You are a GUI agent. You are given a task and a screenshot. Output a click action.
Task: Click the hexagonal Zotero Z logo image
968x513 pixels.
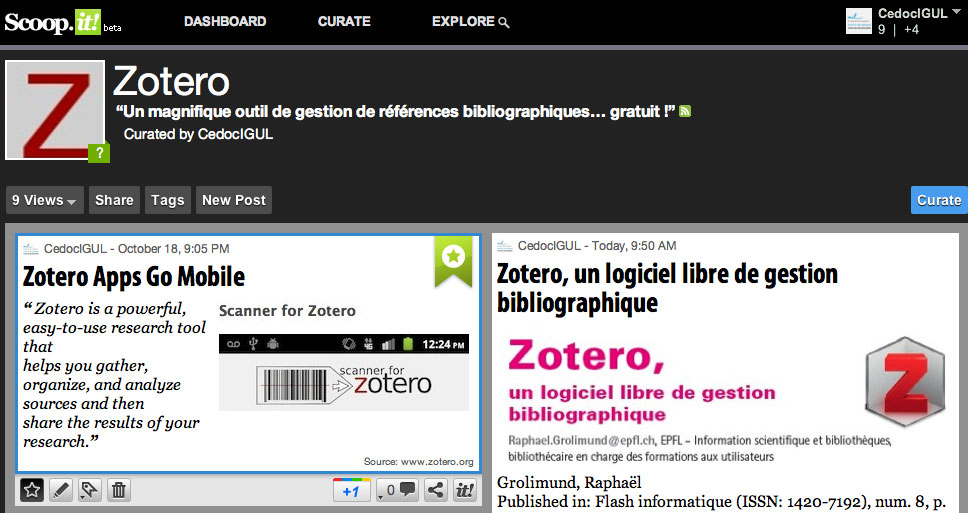pos(905,381)
